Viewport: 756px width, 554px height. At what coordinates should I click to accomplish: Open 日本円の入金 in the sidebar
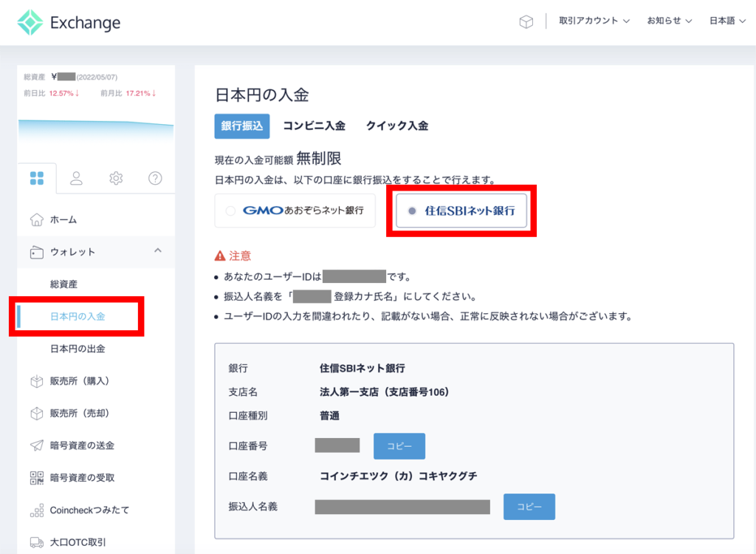pyautogui.click(x=78, y=317)
